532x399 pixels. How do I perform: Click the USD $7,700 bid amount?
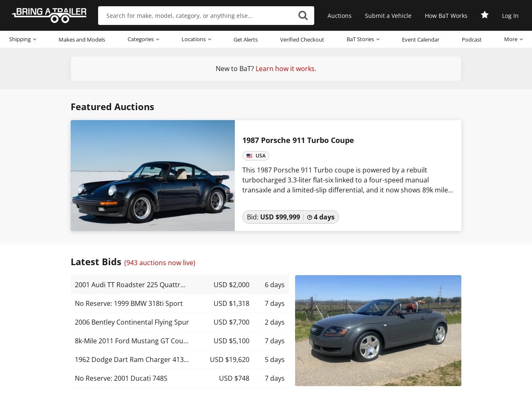(232, 322)
